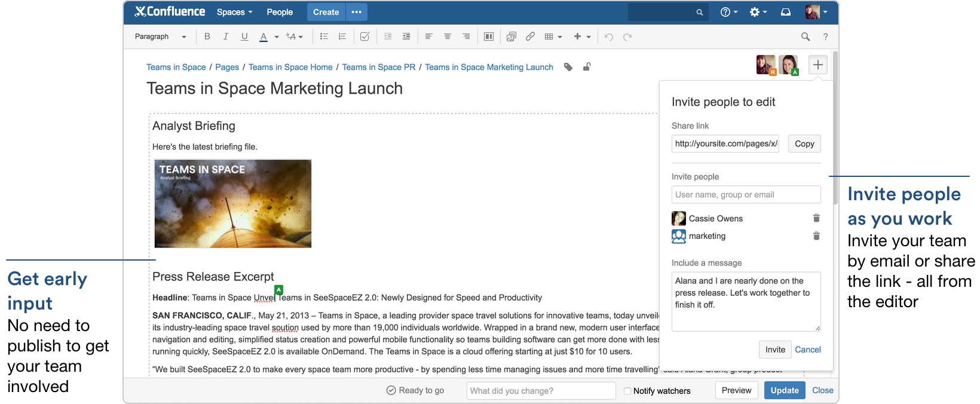Click the header search magnifier icon

click(x=700, y=12)
